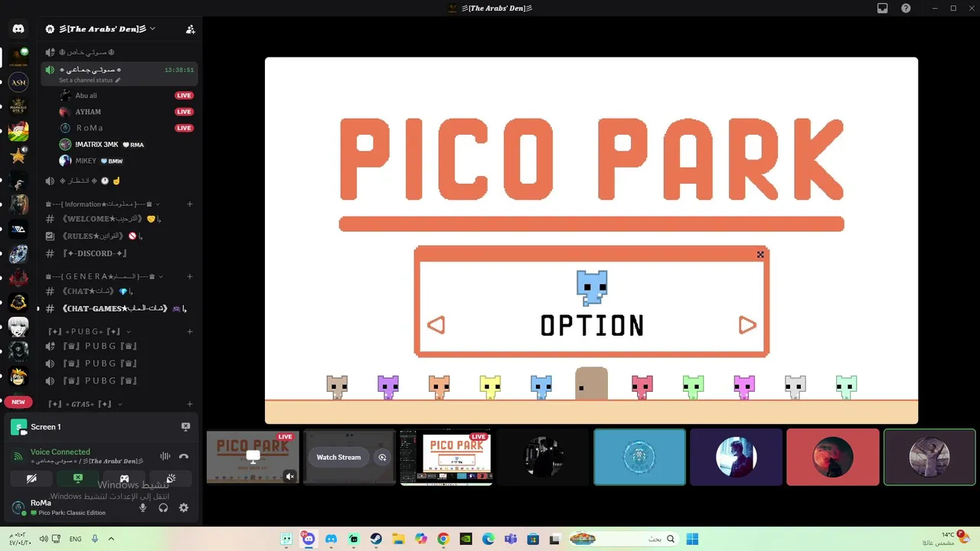Image resolution: width=980 pixels, height=551 pixels.
Task: Stop streaming with Screen 1 stop icon
Action: pyautogui.click(x=185, y=427)
